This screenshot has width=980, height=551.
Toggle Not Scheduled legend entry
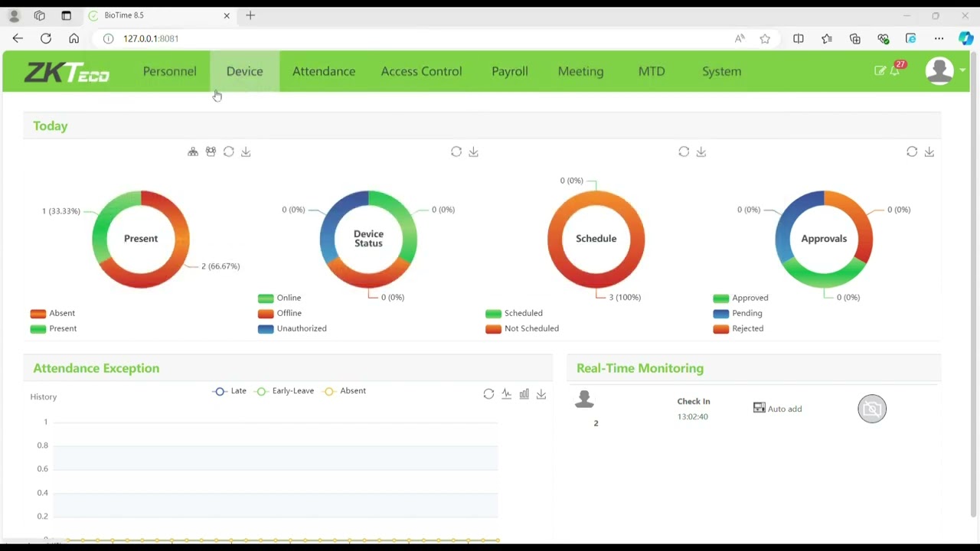[522, 328]
